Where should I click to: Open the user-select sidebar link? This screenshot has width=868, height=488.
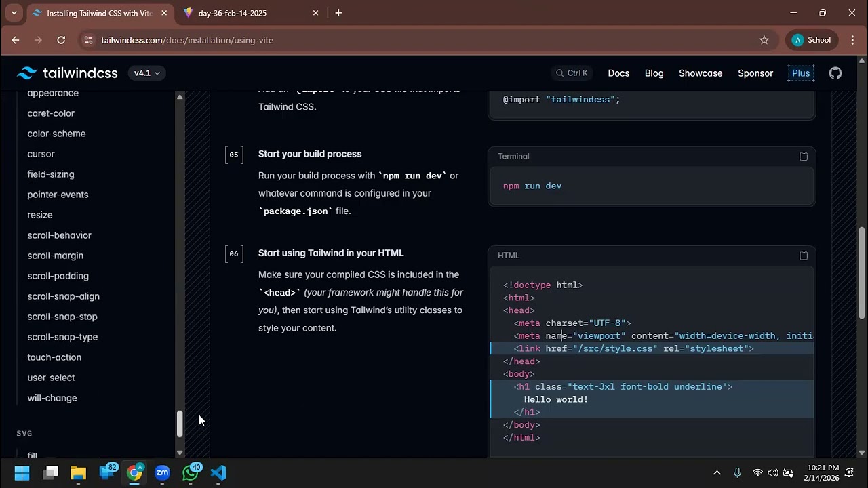[51, 378]
